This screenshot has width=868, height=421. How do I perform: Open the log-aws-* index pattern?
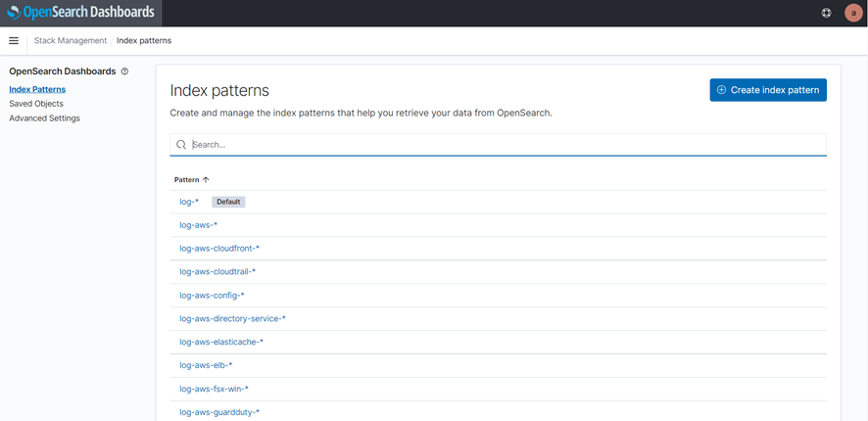(x=198, y=225)
